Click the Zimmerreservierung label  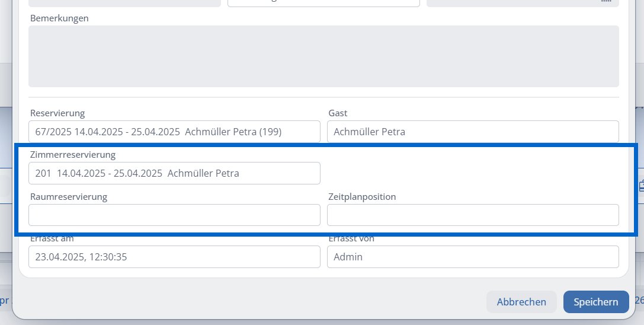coord(73,155)
